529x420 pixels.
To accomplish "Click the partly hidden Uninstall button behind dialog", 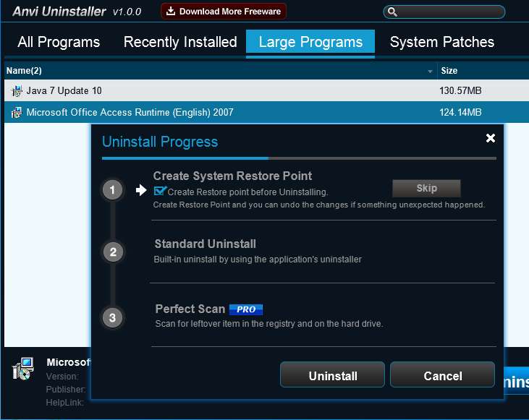I will coord(517,381).
